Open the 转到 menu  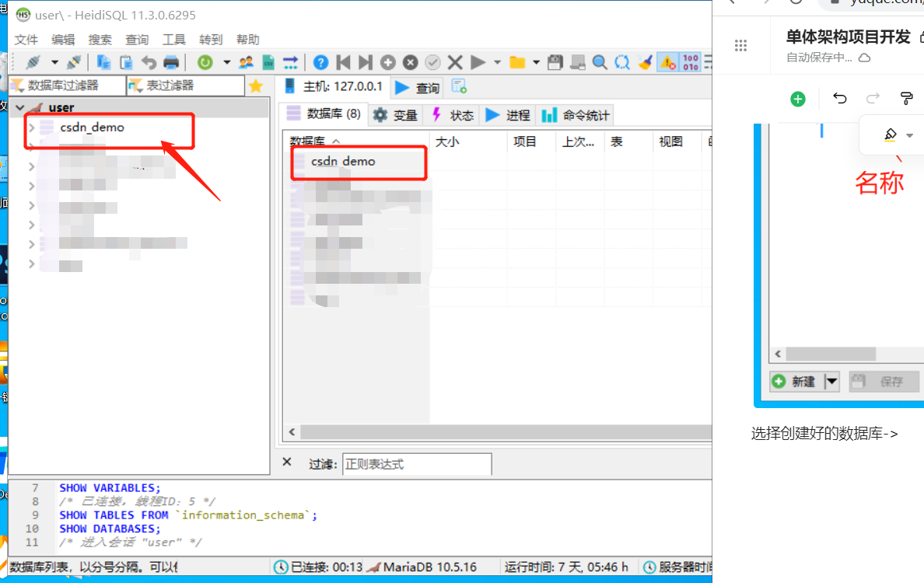tap(210, 40)
